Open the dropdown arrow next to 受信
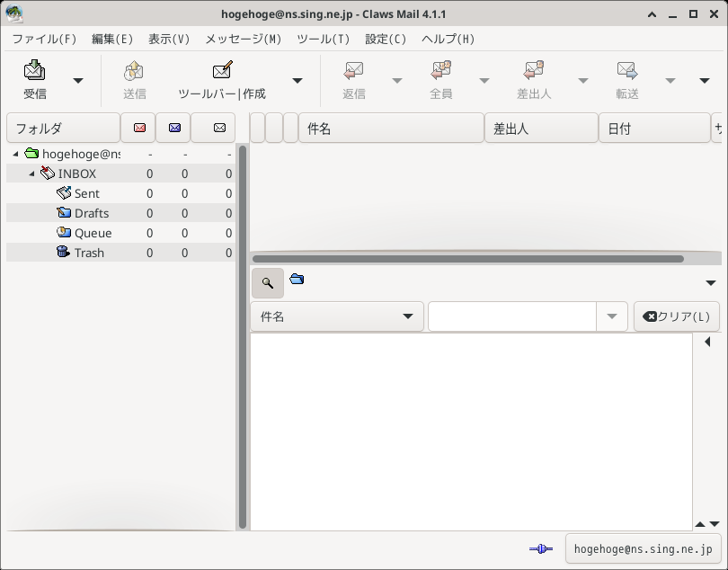 point(78,81)
